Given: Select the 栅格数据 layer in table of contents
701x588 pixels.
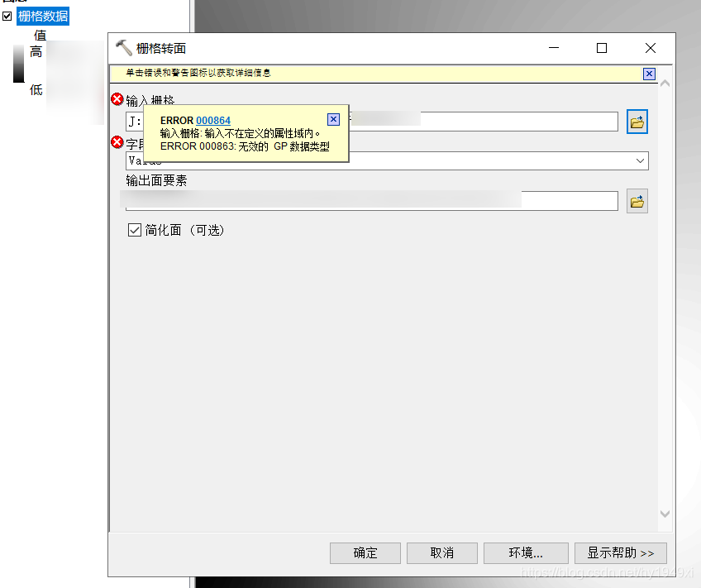Looking at the screenshot, I should pyautogui.click(x=43, y=16).
